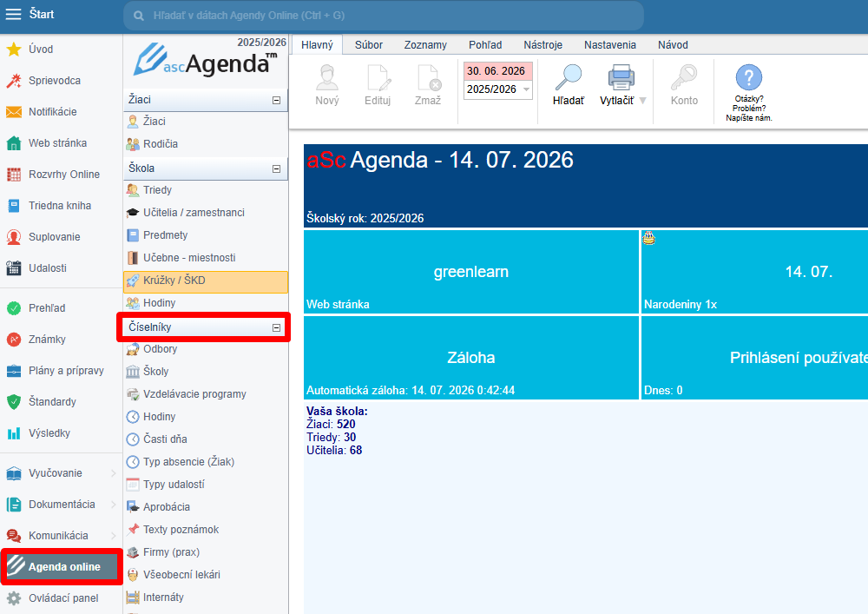Open the Prihlásení používatelia tile
This screenshot has height=614, width=868.
(754, 358)
